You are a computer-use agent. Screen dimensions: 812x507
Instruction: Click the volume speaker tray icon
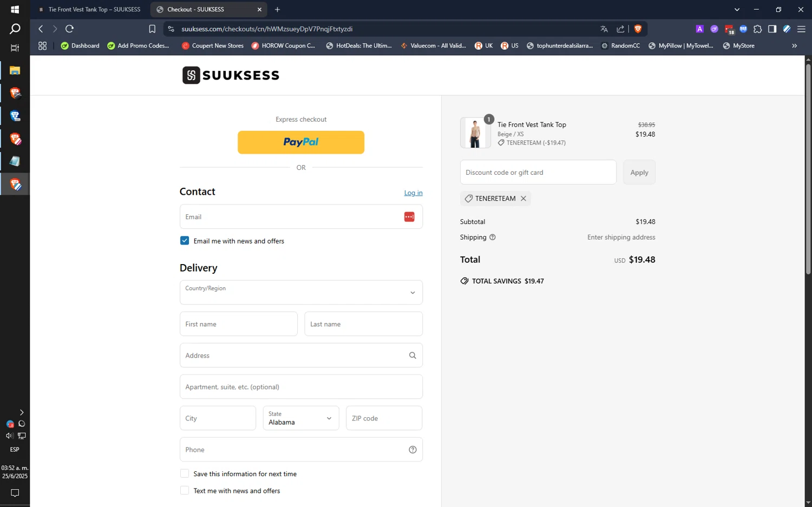pos(9,436)
